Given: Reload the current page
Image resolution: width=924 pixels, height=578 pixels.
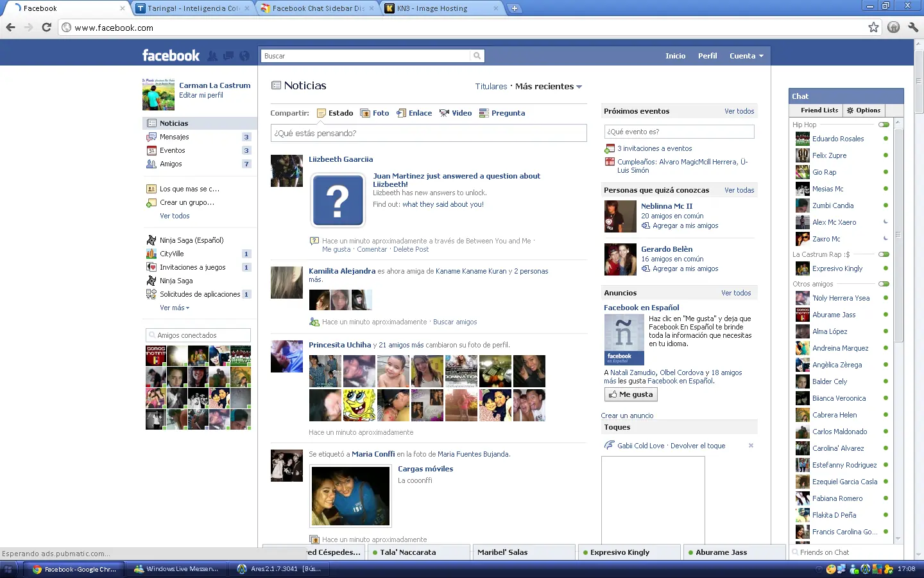Looking at the screenshot, I should [46, 28].
